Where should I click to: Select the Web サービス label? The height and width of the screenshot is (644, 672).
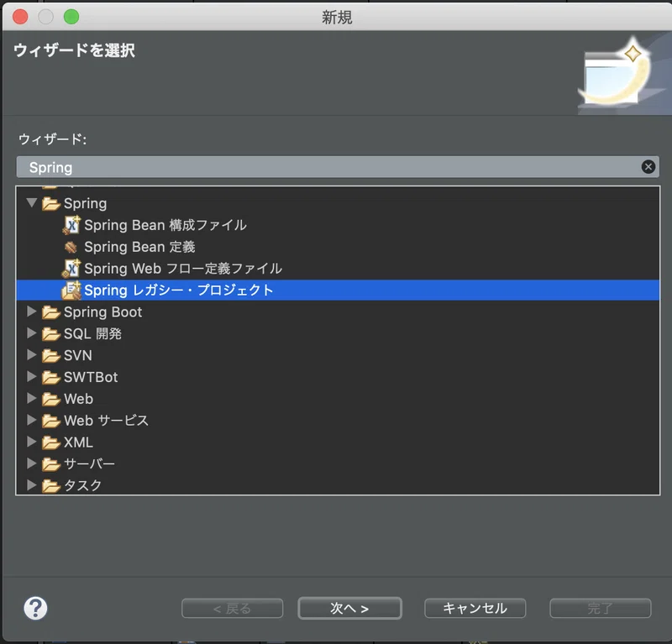(107, 421)
